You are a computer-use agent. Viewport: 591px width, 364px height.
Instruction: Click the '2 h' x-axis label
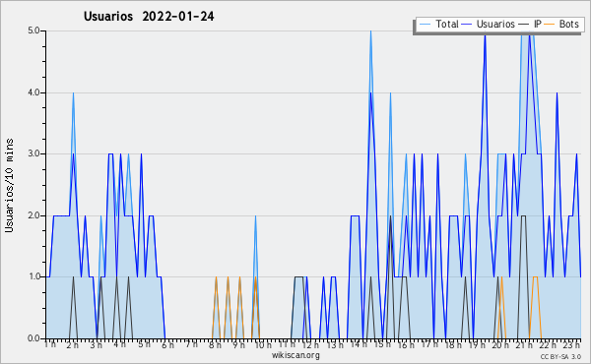(72, 345)
